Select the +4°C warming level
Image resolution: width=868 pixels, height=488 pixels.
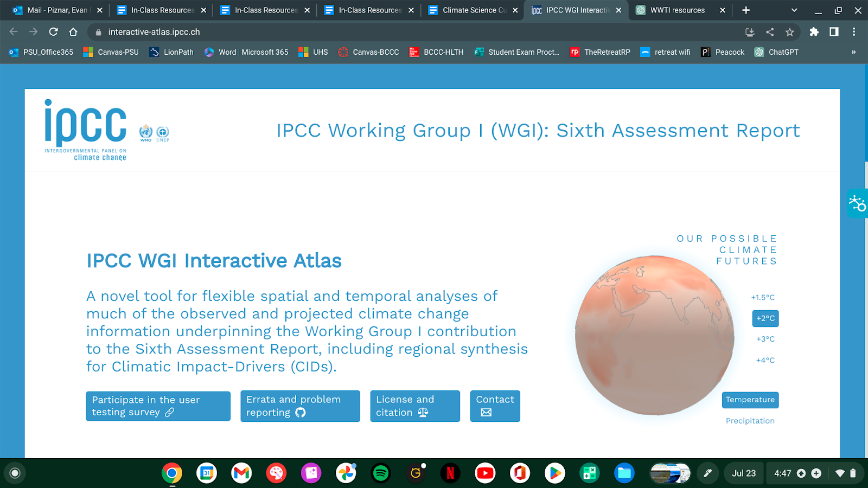pos(765,360)
